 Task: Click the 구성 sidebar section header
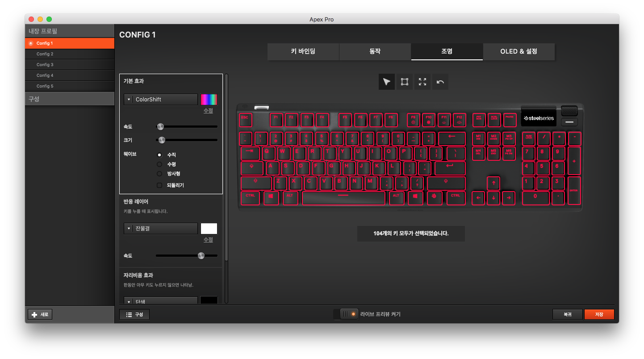pyautogui.click(x=70, y=99)
